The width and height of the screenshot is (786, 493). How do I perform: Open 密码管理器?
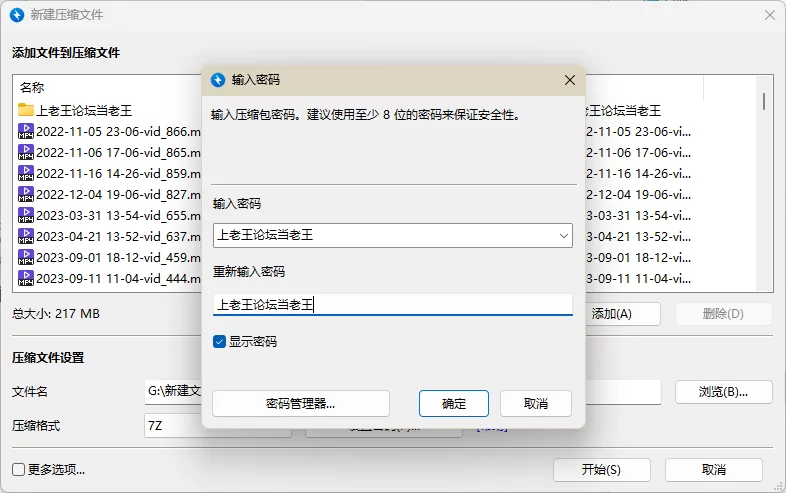coord(301,404)
